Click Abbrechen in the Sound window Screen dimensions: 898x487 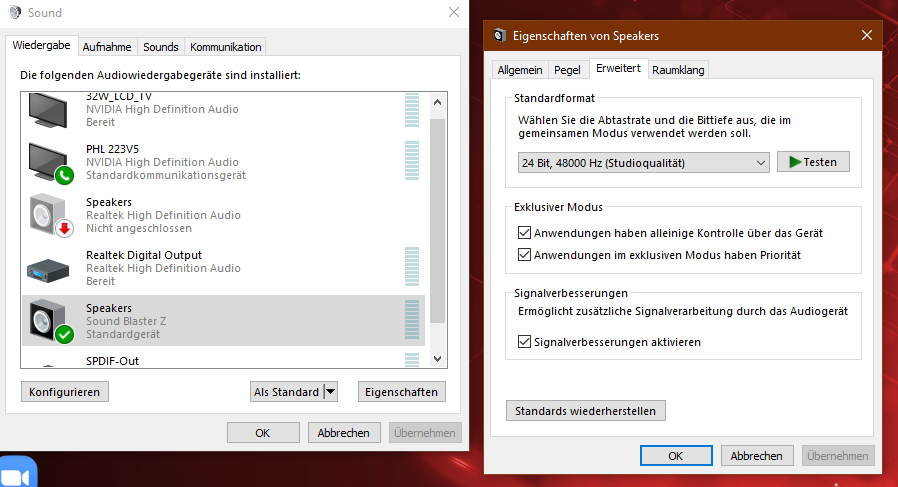coord(344,433)
